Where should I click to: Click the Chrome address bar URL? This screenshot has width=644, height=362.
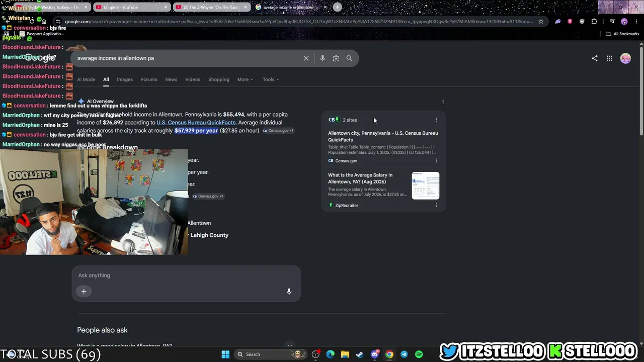(x=299, y=22)
